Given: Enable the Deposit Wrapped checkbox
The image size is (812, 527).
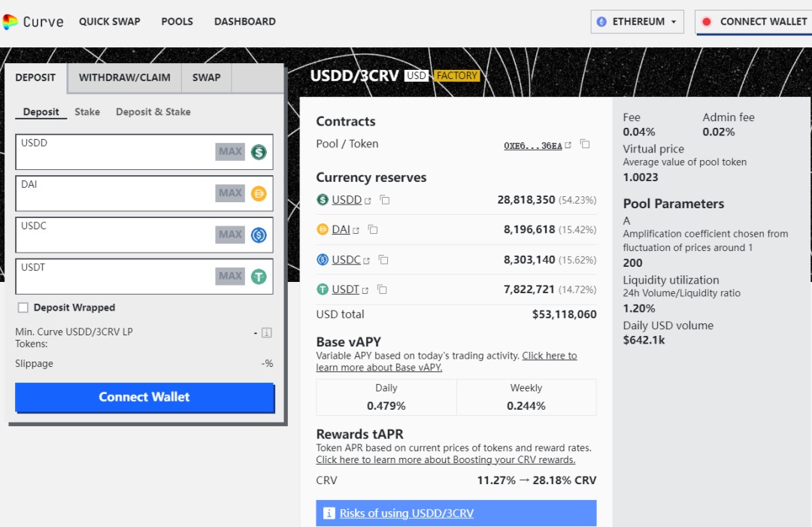Looking at the screenshot, I should click(x=23, y=307).
